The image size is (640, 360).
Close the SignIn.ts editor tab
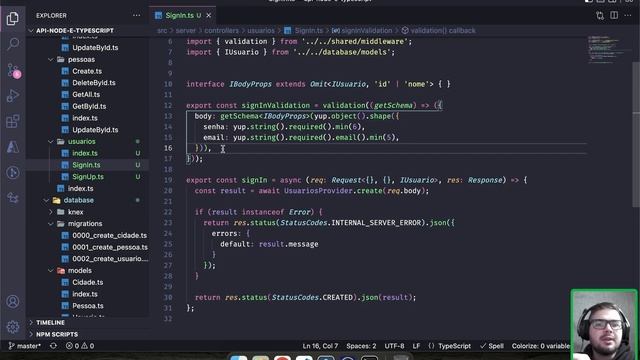pyautogui.click(x=209, y=16)
